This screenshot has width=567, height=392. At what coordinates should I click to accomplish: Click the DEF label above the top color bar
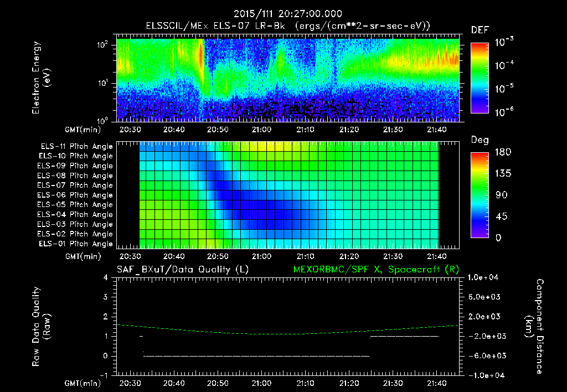[x=480, y=30]
